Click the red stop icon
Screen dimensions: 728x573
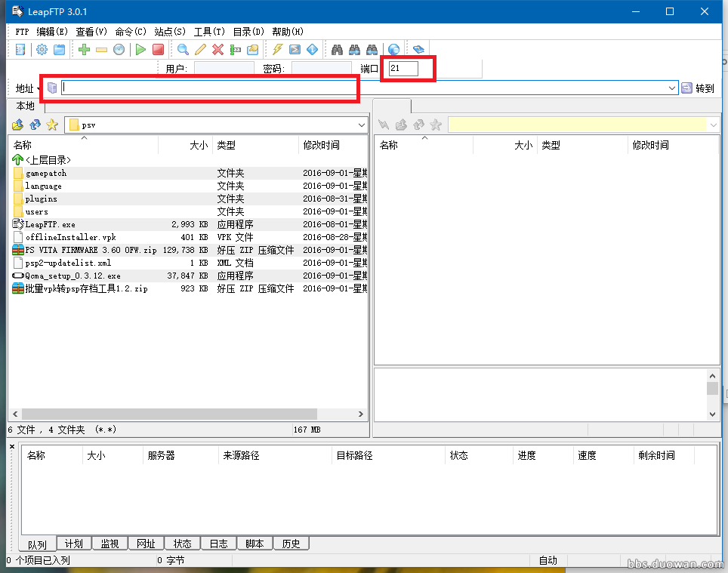(x=158, y=50)
